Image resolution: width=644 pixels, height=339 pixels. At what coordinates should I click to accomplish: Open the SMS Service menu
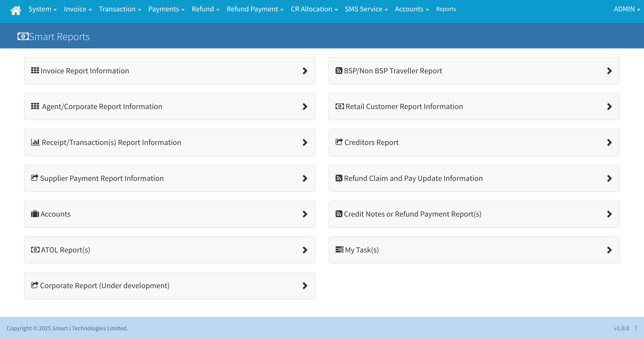(366, 9)
